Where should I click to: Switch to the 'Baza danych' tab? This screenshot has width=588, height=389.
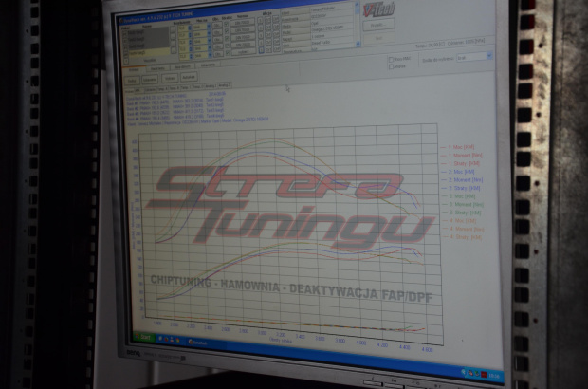[182, 67]
